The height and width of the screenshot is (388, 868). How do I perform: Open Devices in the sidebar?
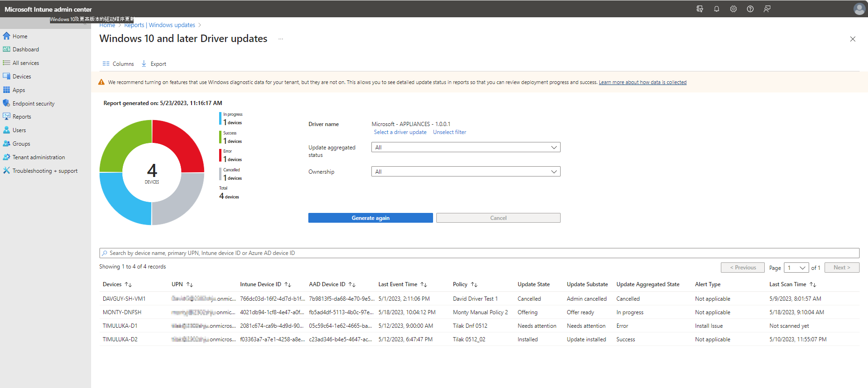21,77
